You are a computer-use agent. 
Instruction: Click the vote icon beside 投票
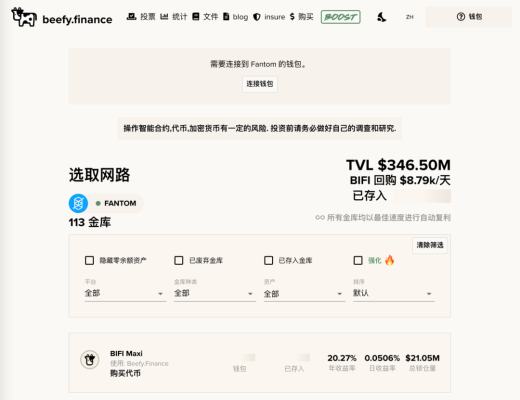(x=132, y=16)
